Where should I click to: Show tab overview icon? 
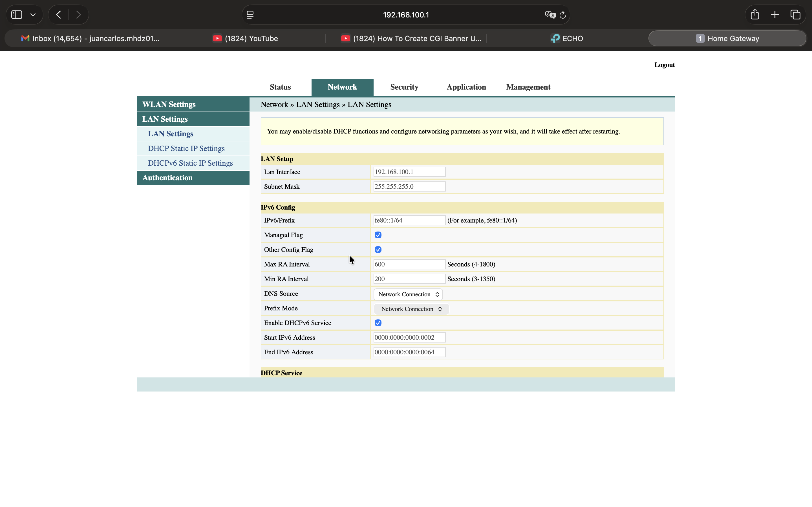tap(795, 15)
